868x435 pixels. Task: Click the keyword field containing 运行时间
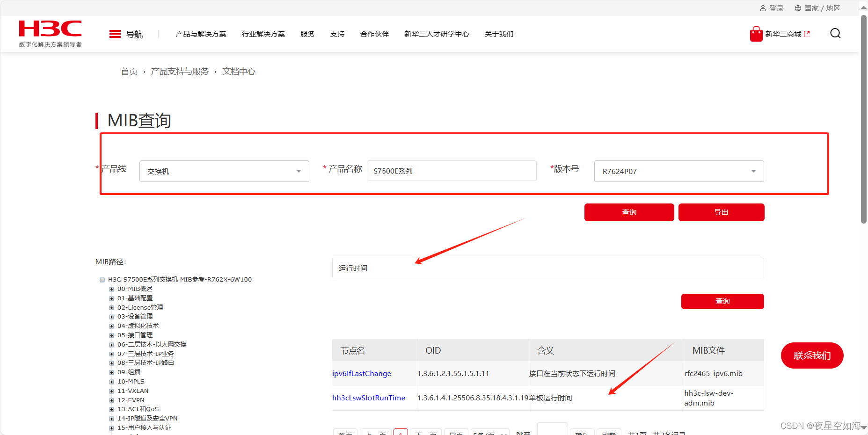point(547,268)
